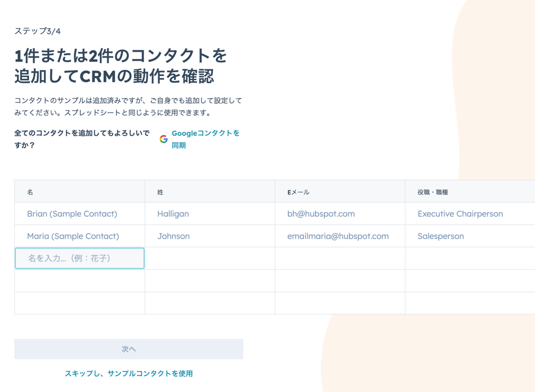Click the Maria (Sample Contact) cell
Image resolution: width=535 pixels, height=392 pixels.
click(x=79, y=236)
